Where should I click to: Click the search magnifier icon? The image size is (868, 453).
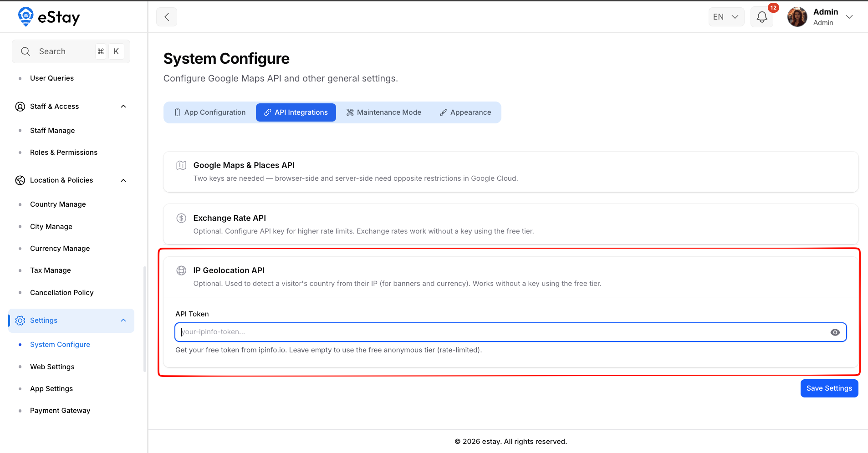26,51
